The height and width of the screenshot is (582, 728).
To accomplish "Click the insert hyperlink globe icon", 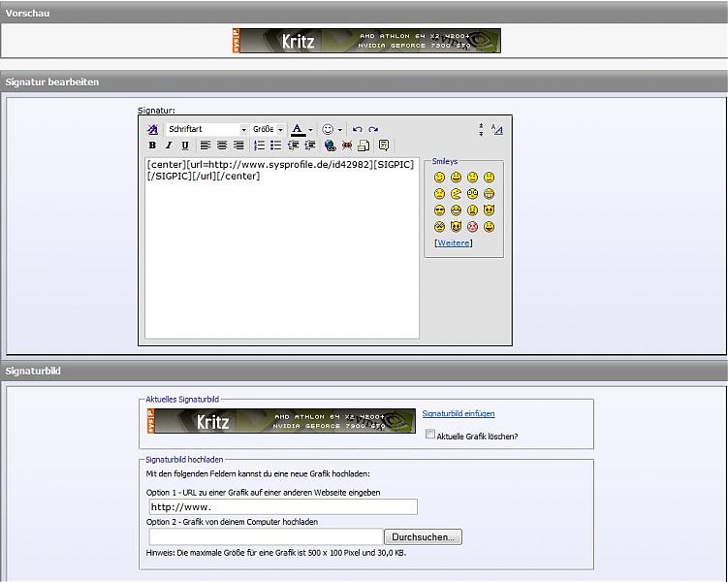I will 331,145.
